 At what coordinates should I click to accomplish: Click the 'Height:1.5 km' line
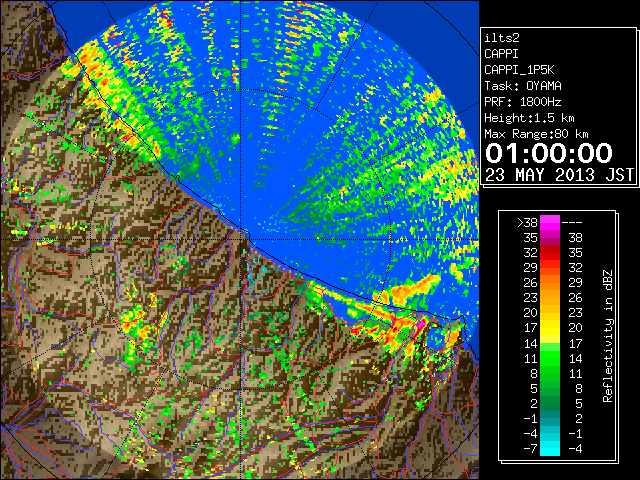coord(529,118)
